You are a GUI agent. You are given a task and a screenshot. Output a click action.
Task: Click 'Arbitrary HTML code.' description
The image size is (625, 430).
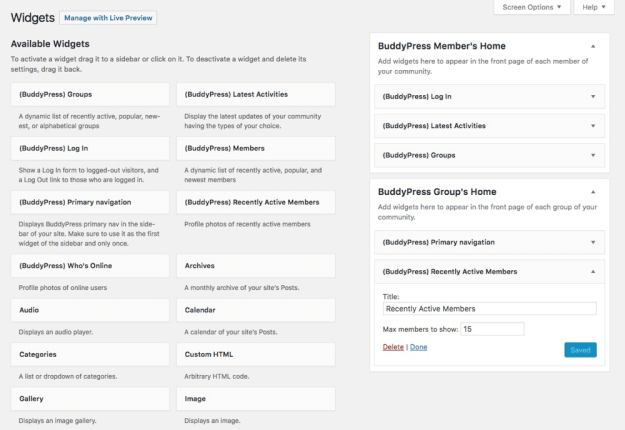click(216, 376)
